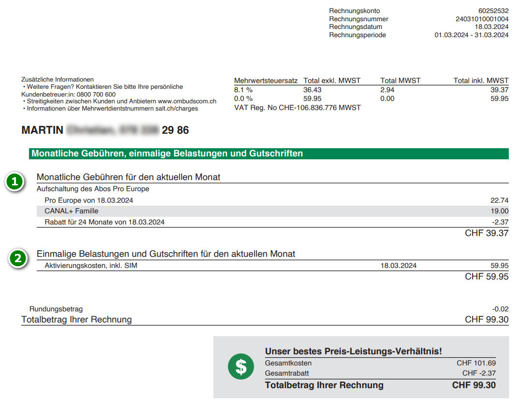Click the Gesamtrabatt CHF -2.37 amount

coord(478,373)
